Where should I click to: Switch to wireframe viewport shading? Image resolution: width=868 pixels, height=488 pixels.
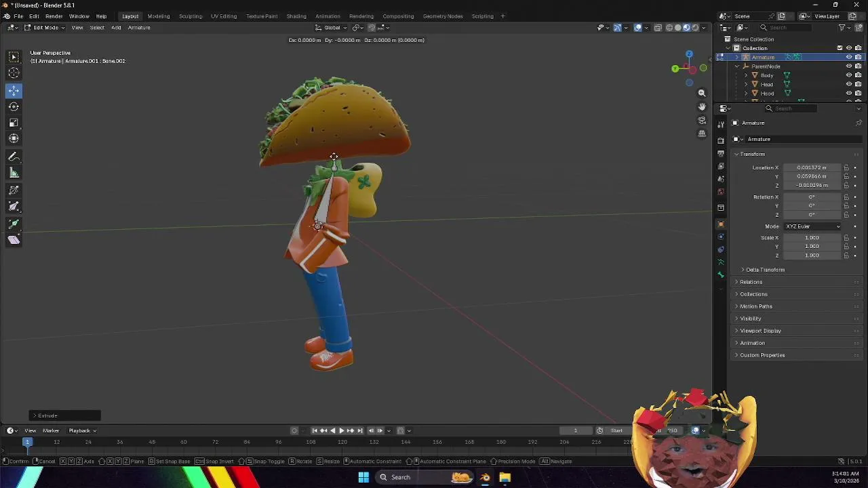(669, 28)
